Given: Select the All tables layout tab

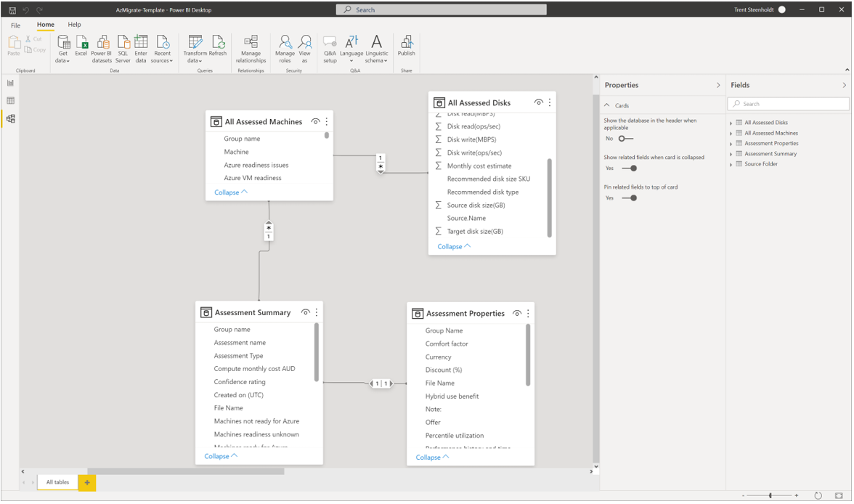Looking at the screenshot, I should [58, 482].
